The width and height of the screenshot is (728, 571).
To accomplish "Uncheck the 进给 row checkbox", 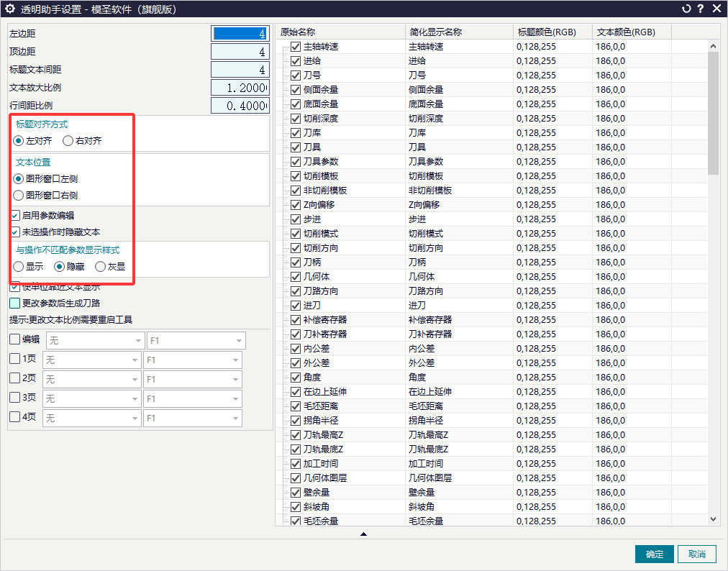I will [296, 61].
